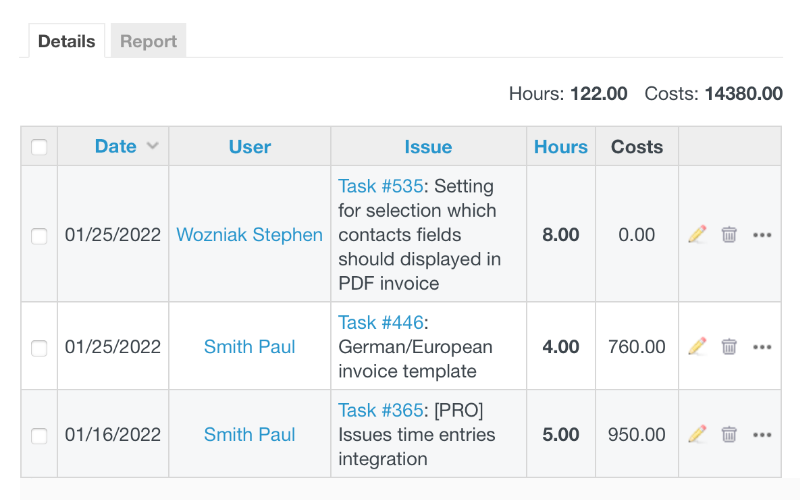
Task: Switch to the Report tab
Action: pos(148,41)
